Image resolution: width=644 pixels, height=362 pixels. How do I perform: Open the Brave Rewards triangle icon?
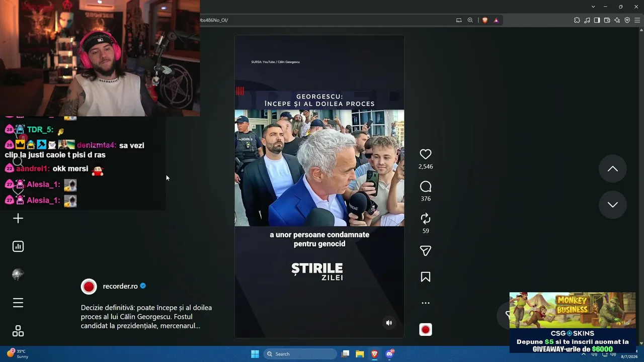496,20
